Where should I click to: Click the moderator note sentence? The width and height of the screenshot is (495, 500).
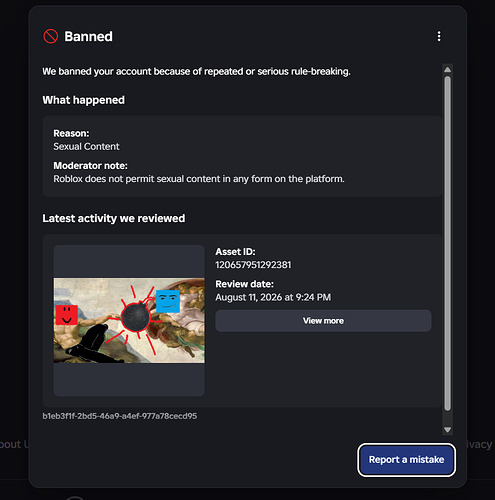point(199,179)
